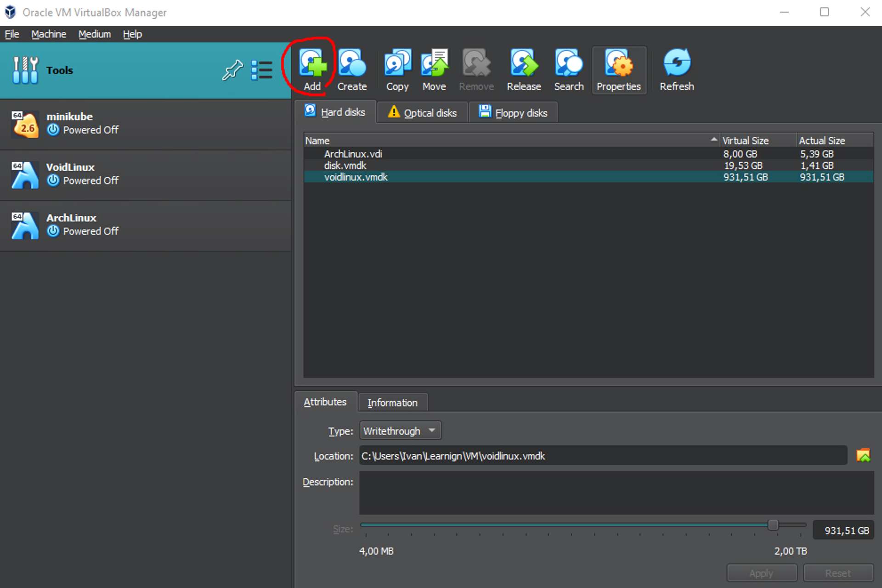Select the disk.vmdk hard disk entry
Image resolution: width=882 pixels, height=588 pixels.
(x=345, y=165)
